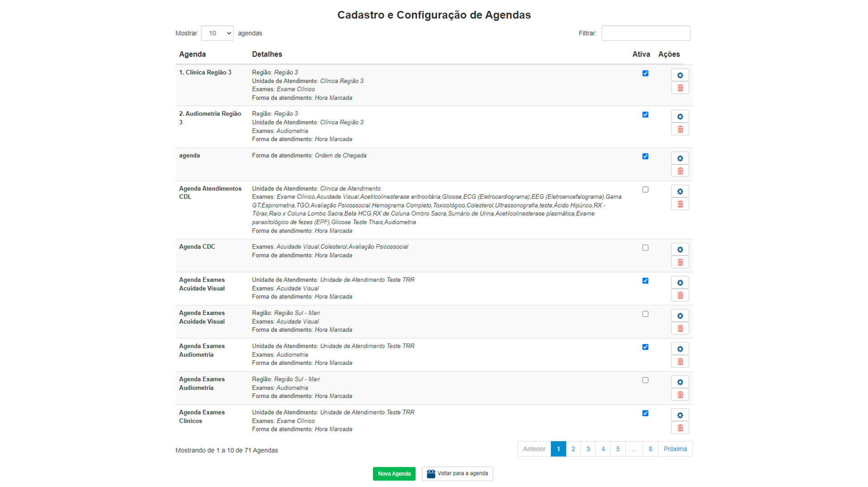Activate the Agenda Atendimentos CDL checkbox

(645, 190)
